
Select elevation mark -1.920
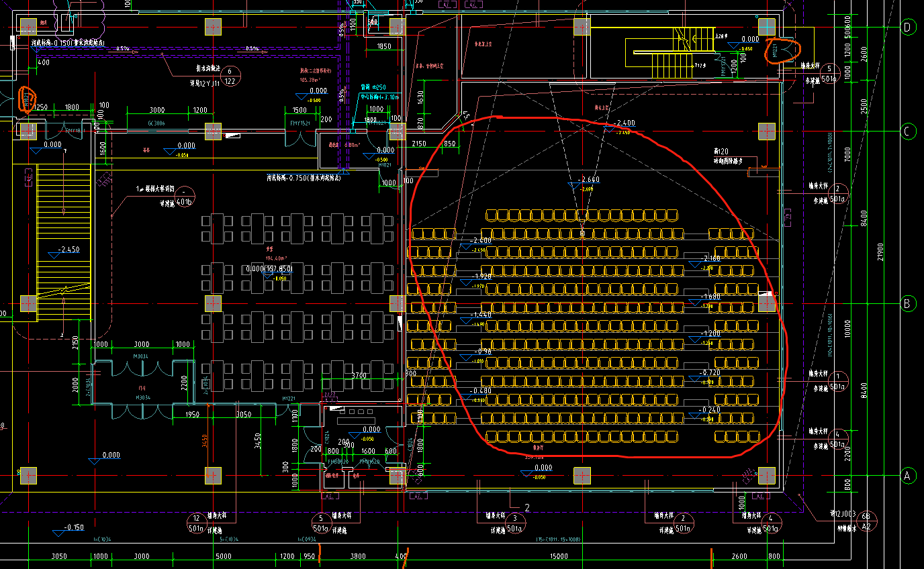(481, 276)
